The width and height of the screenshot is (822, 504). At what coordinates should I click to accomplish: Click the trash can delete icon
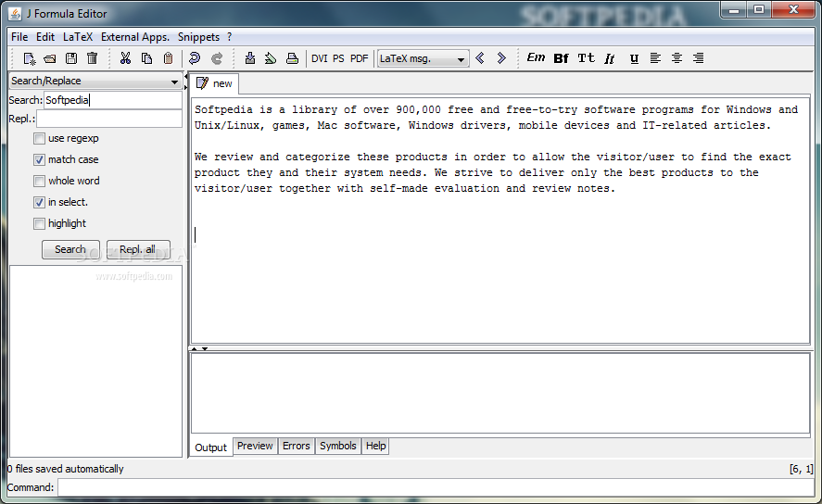pos(93,58)
